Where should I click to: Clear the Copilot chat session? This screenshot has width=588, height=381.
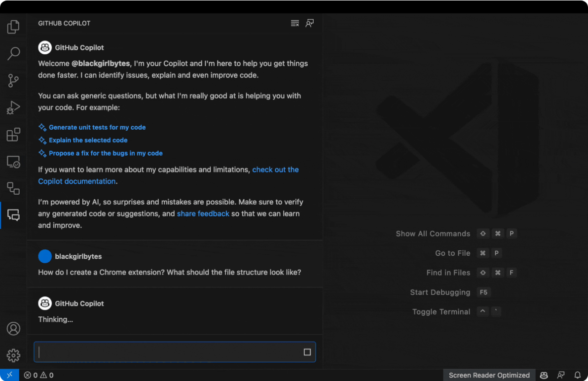pos(295,23)
